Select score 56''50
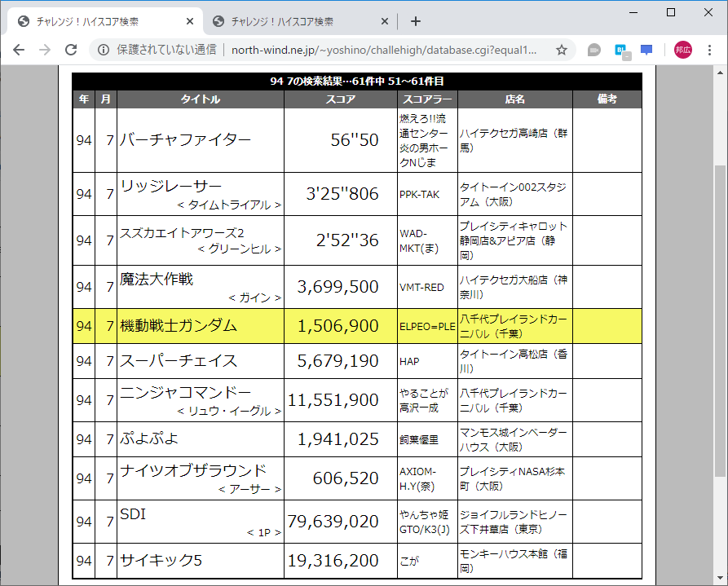The height and width of the screenshot is (586, 728). tap(355, 139)
